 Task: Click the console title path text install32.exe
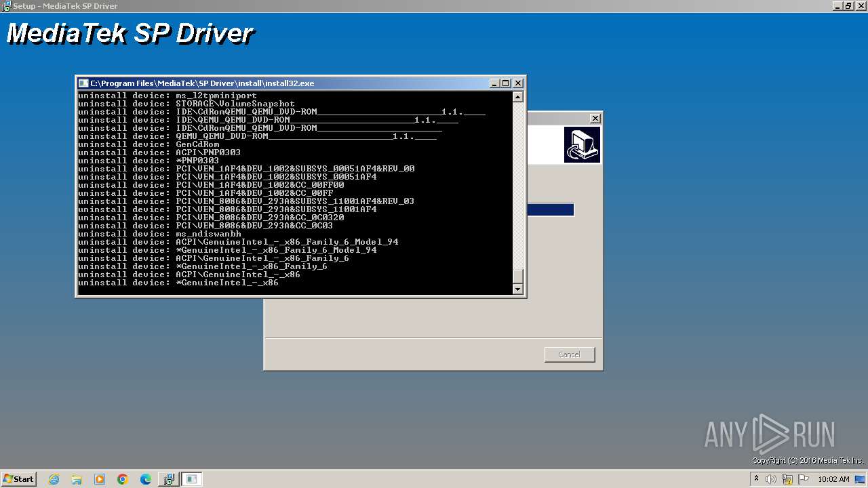click(202, 83)
